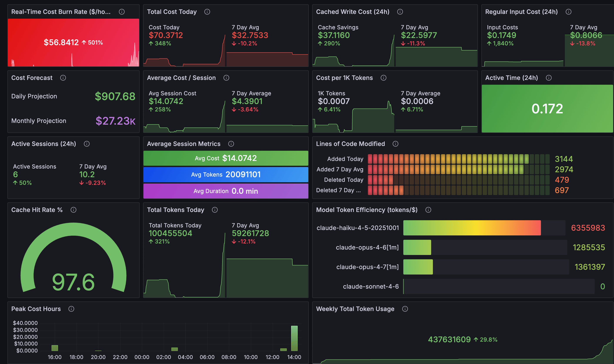Click info icon next to Peak Cost Hours
Image resolution: width=614 pixels, height=364 pixels.
click(71, 309)
